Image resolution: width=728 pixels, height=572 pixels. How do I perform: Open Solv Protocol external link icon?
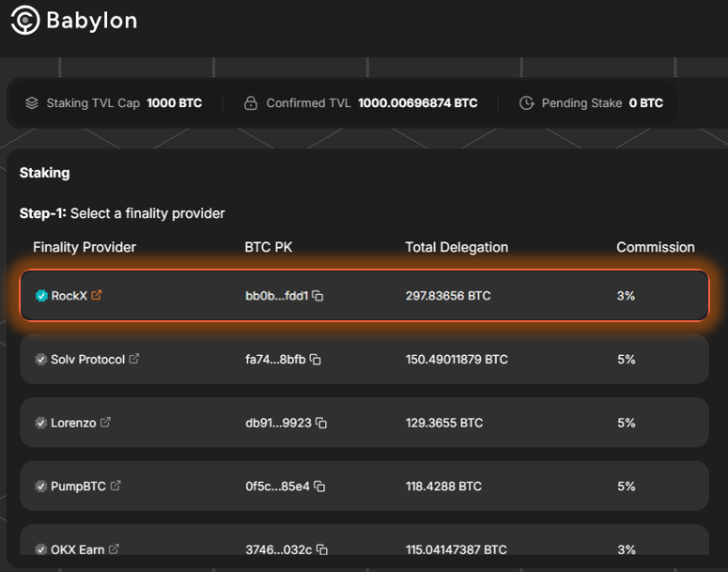pos(133,359)
